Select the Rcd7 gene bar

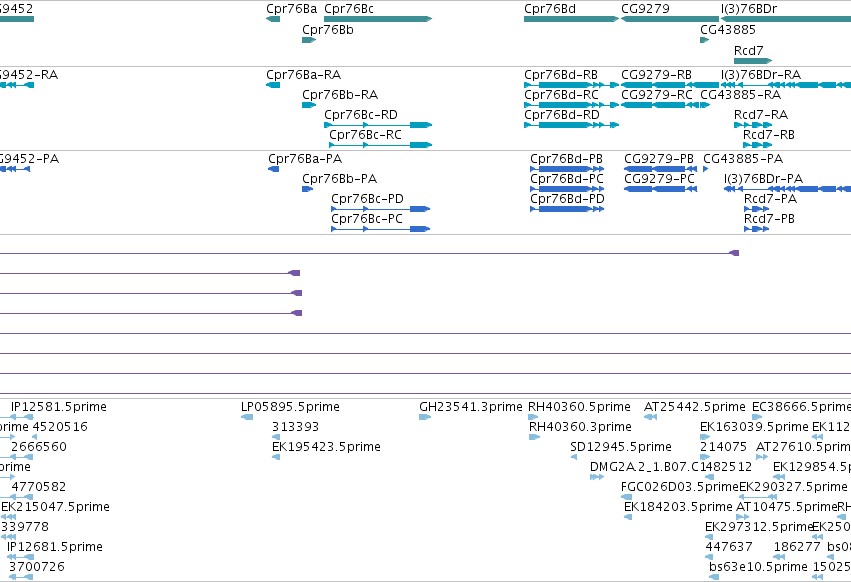pos(753,61)
